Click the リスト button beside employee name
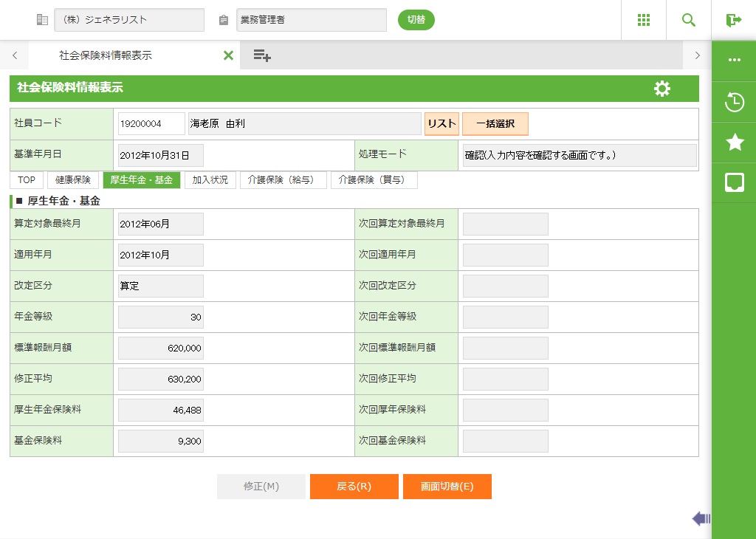Image resolution: width=756 pixels, height=539 pixels. pos(441,124)
